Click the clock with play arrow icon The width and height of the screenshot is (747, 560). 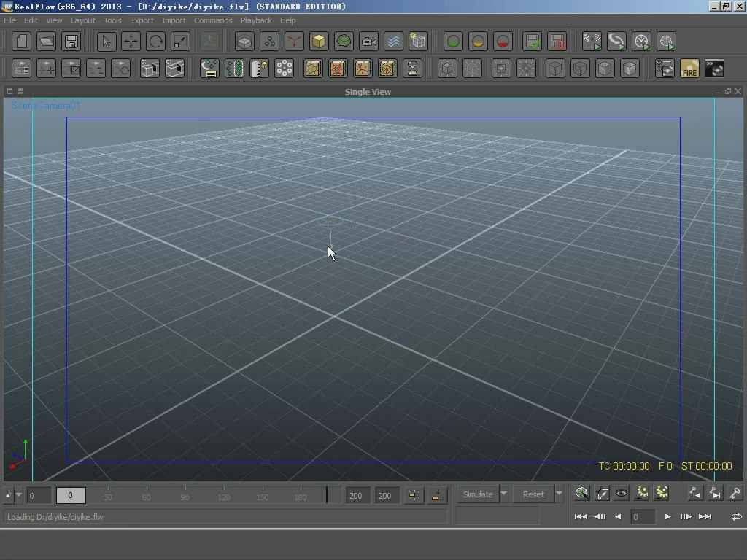[641, 42]
